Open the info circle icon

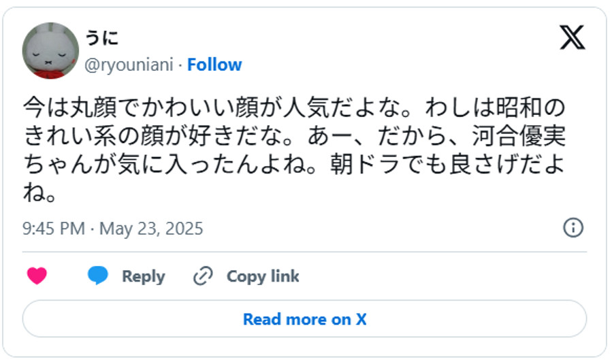[x=573, y=228]
